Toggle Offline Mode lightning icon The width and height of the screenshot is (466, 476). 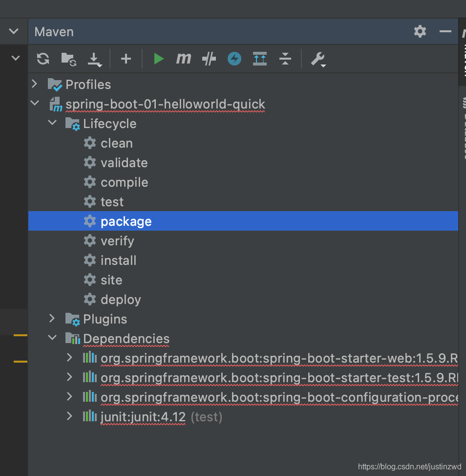pos(234,59)
